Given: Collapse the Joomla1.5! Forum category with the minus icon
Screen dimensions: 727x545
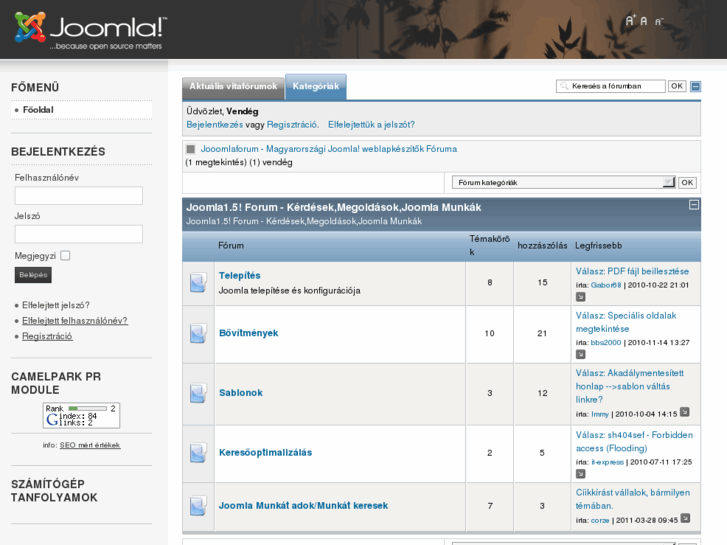Looking at the screenshot, I should [x=694, y=205].
